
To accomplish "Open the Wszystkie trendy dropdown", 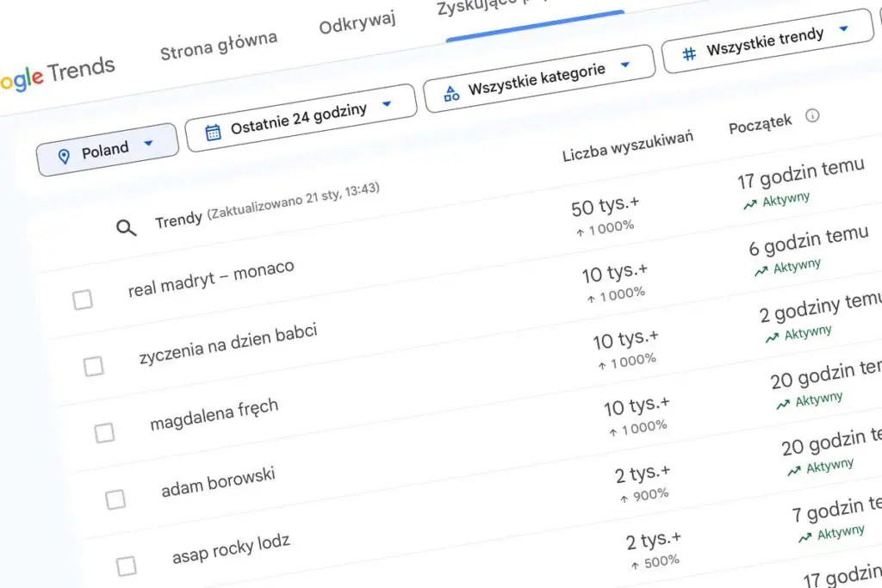I will point(767,41).
